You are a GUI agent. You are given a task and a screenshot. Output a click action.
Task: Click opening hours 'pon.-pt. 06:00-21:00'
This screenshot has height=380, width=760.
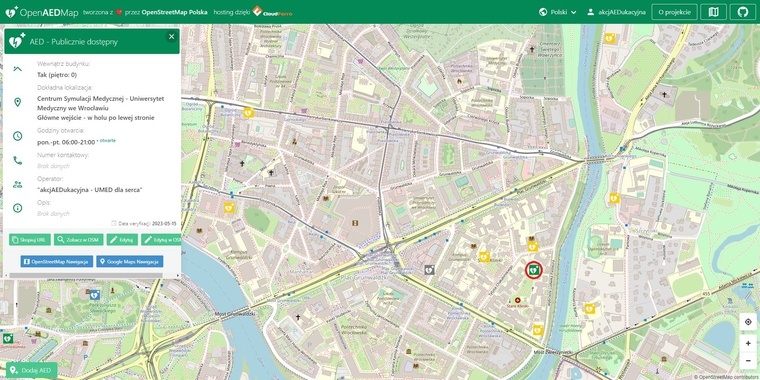click(x=66, y=142)
